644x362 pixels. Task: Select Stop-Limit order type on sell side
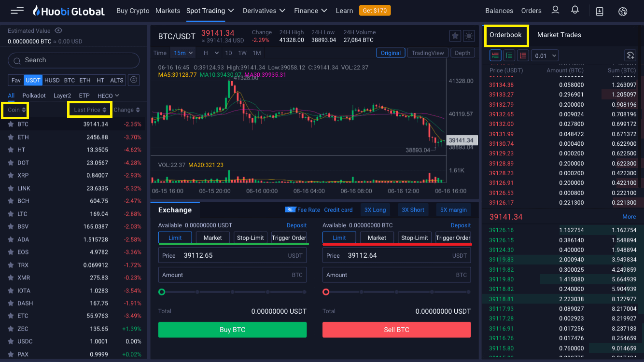(x=414, y=237)
